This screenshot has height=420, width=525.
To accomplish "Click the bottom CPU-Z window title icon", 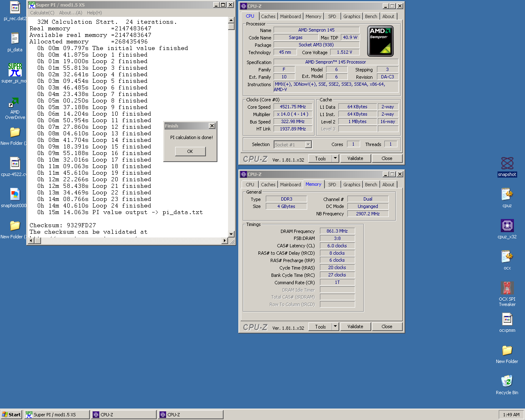I will tap(243, 174).
